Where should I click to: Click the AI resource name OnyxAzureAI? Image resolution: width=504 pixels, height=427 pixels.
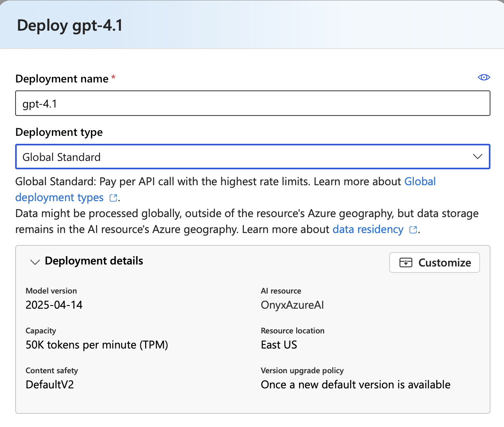click(x=292, y=305)
